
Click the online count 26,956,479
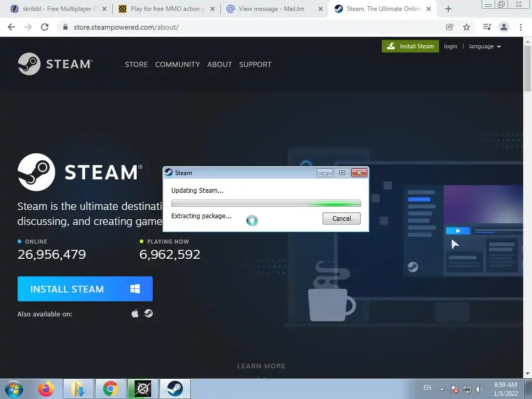pos(51,255)
